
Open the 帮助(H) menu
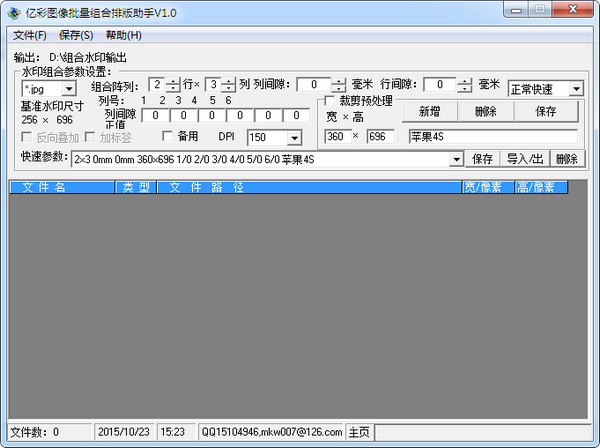coord(123,35)
